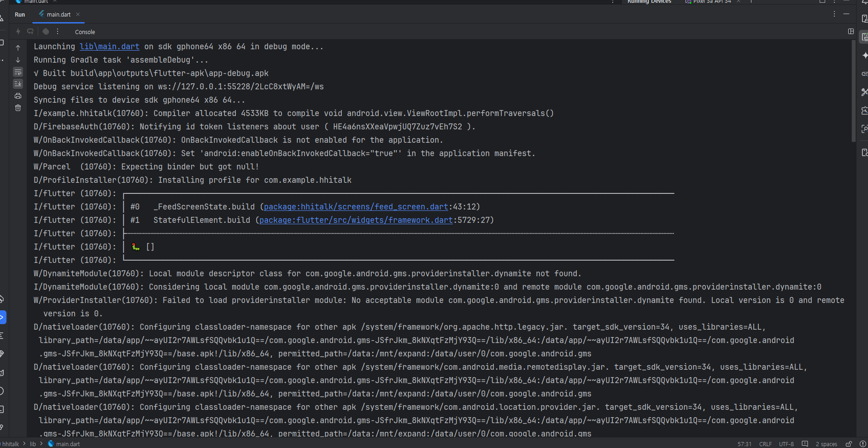This screenshot has height=448, width=868.
Task: Click the reader mode icon in status bar
Action: 805,444
